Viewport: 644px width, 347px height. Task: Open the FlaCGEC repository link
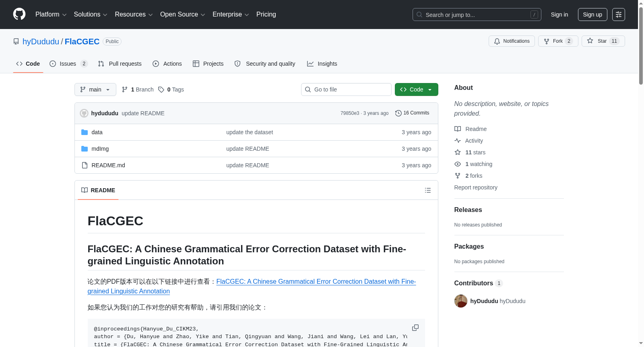(x=82, y=42)
